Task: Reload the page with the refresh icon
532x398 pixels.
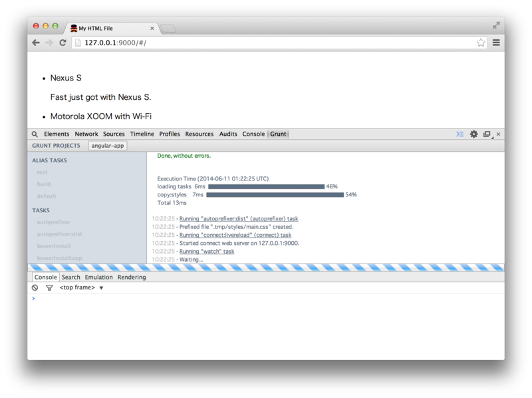Action: coord(63,43)
